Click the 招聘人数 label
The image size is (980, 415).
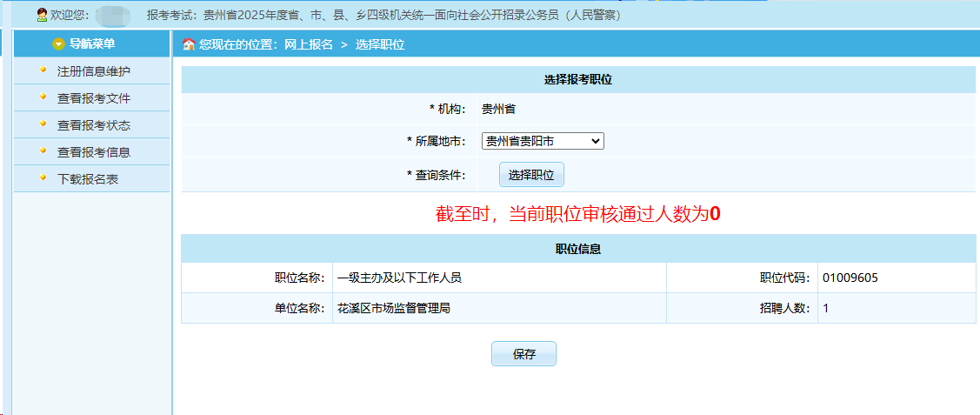784,308
